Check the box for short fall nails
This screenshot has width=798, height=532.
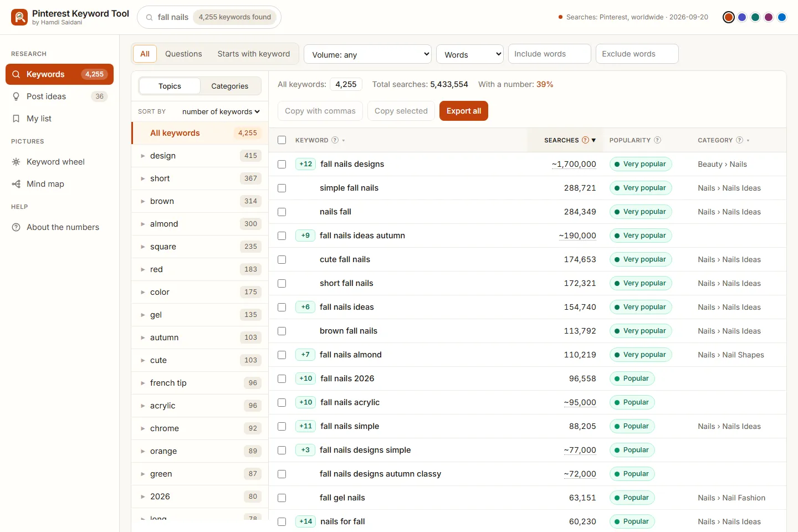pyautogui.click(x=282, y=283)
